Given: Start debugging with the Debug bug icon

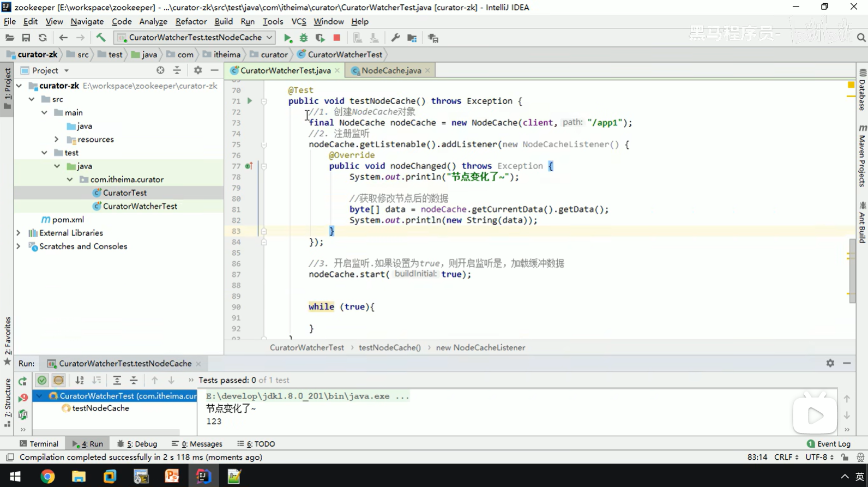Looking at the screenshot, I should (304, 38).
